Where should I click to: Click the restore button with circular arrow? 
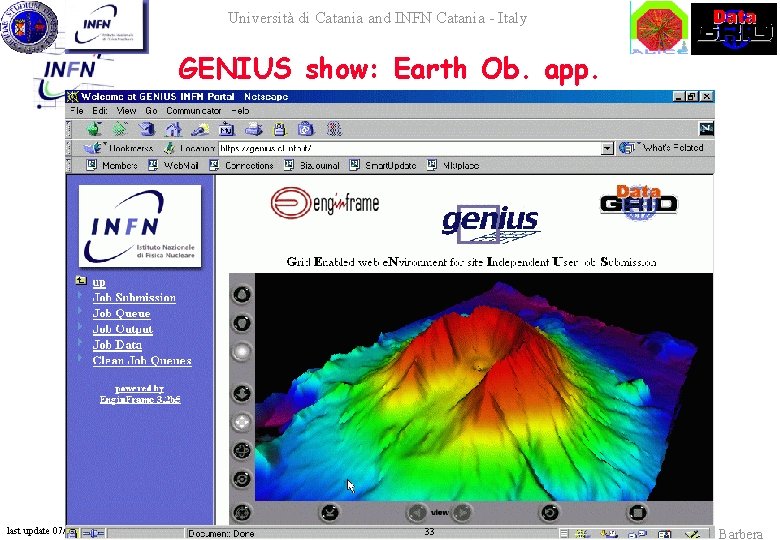click(550, 512)
